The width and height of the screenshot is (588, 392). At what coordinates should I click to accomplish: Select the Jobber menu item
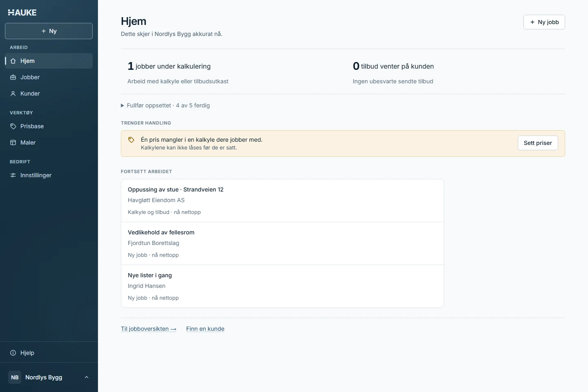49,77
